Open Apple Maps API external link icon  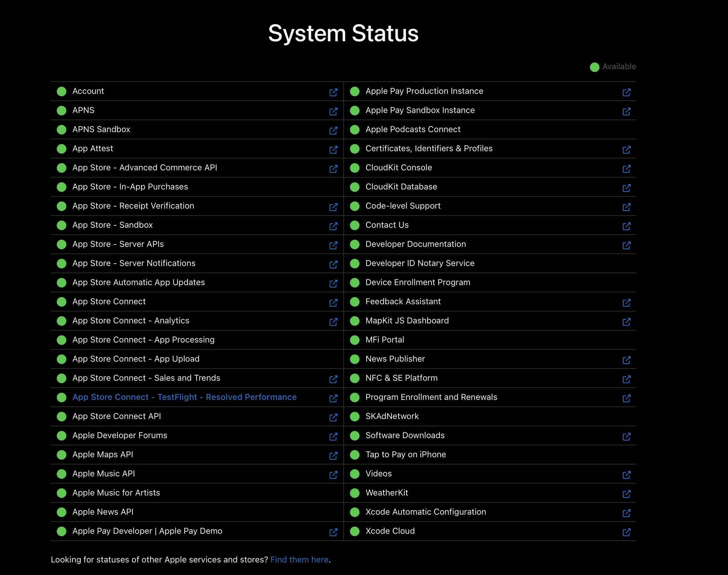click(x=333, y=456)
